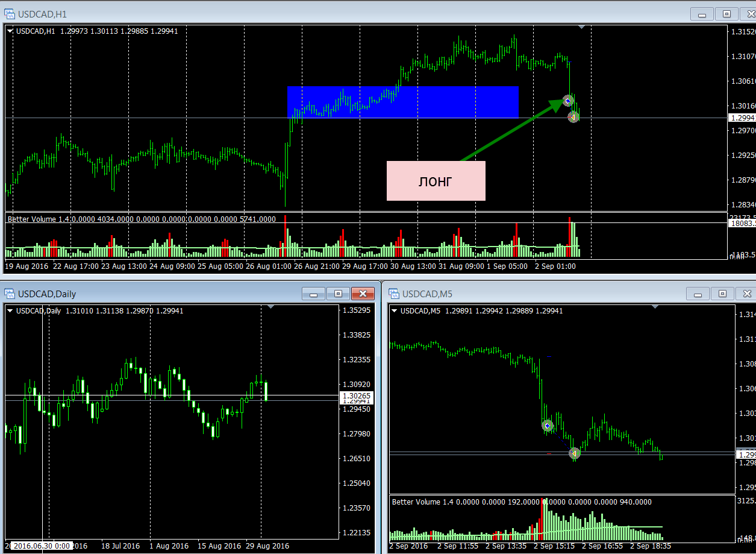Close the USDCAD,Daily chart window
This screenshot has height=554, width=756.
[363, 294]
